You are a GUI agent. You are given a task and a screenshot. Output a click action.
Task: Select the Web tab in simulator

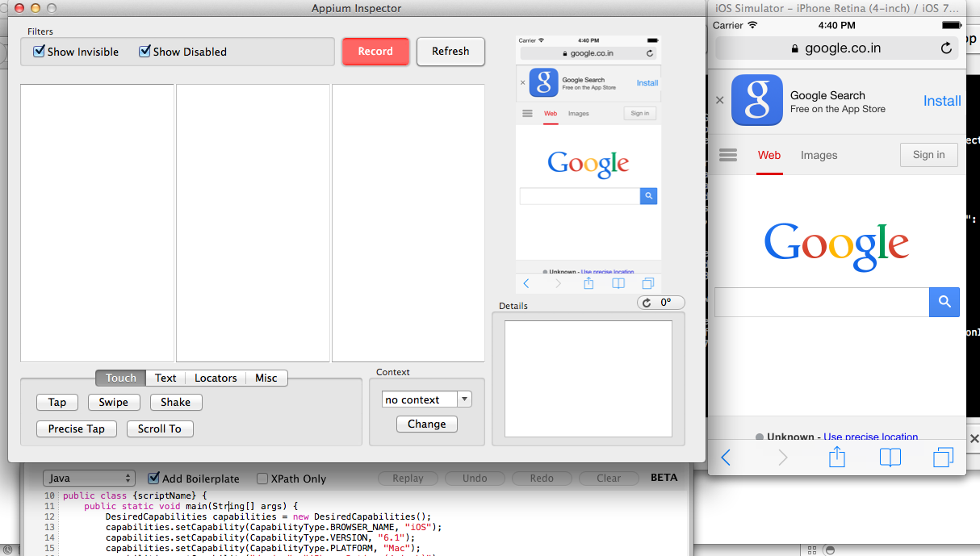pyautogui.click(x=769, y=155)
